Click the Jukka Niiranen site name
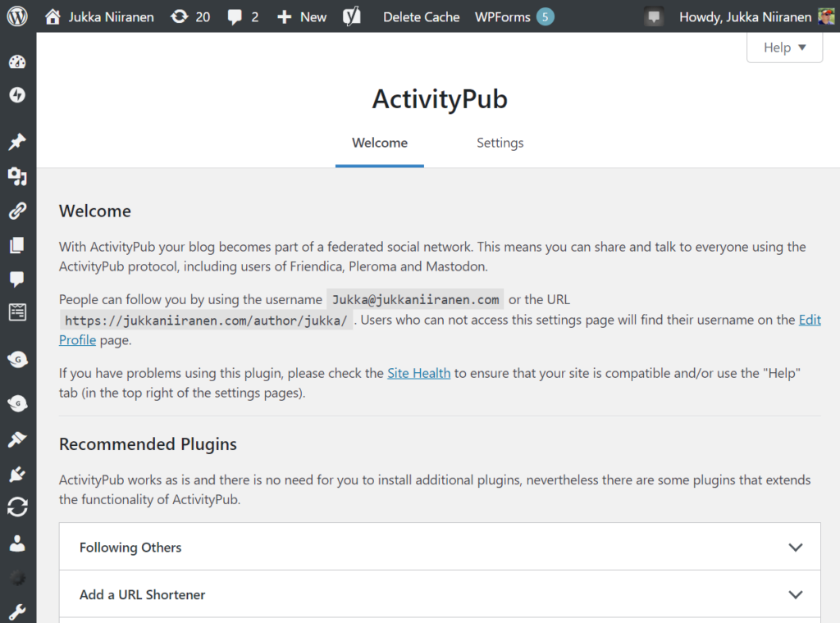This screenshot has width=840, height=623. click(111, 17)
